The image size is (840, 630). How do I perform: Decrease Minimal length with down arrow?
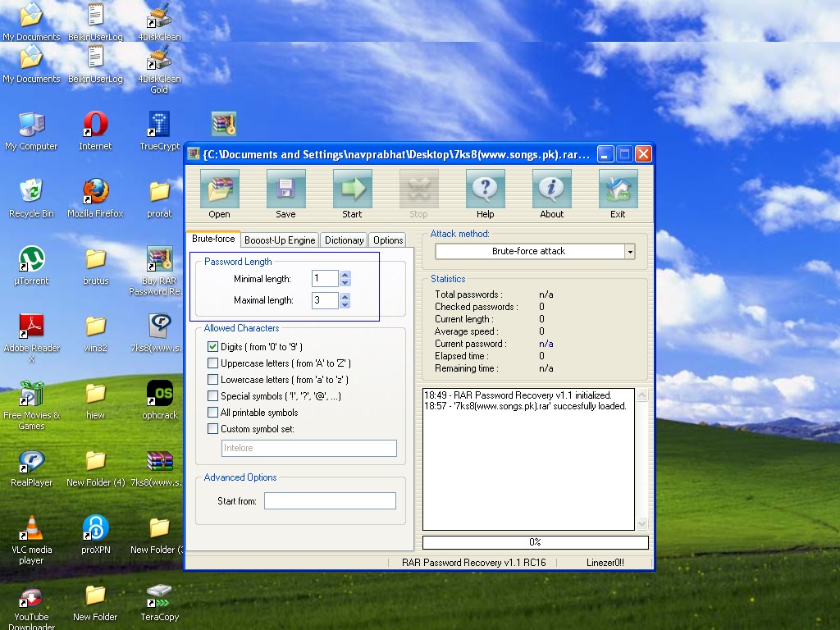pyautogui.click(x=345, y=282)
